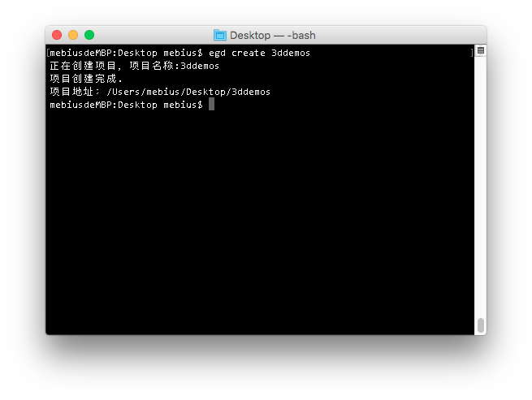Click the path "/Users/mebius/Desktop/3ddemos"

coord(188,92)
